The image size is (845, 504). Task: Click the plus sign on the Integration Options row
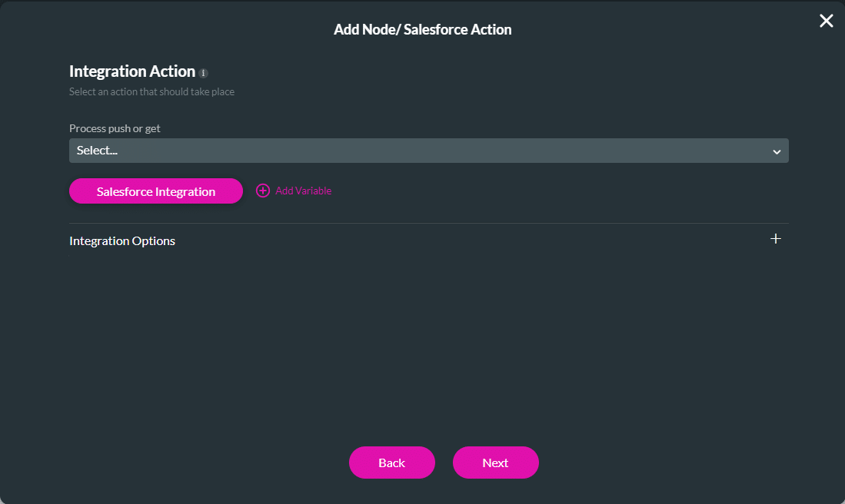(776, 239)
